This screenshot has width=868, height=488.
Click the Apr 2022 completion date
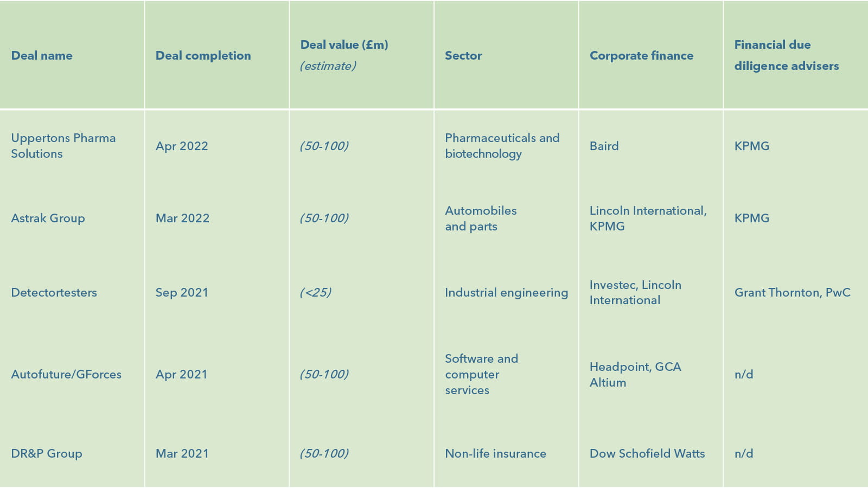click(182, 146)
